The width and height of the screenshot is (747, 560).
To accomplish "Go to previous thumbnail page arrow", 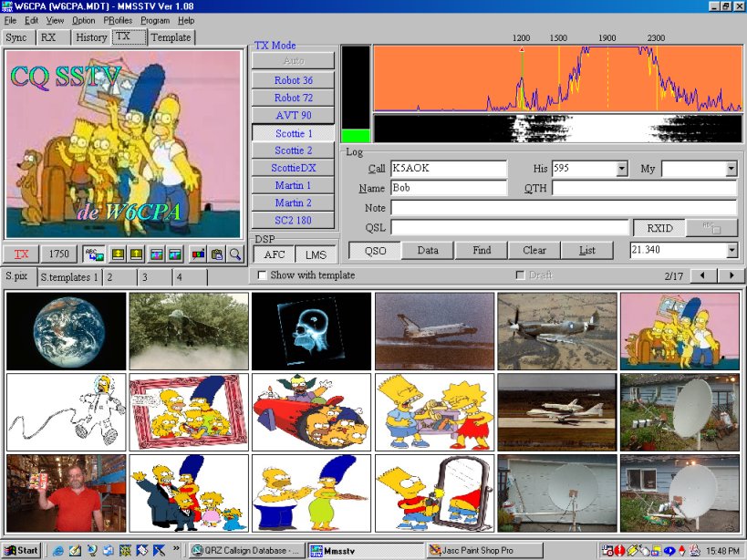I will (702, 275).
